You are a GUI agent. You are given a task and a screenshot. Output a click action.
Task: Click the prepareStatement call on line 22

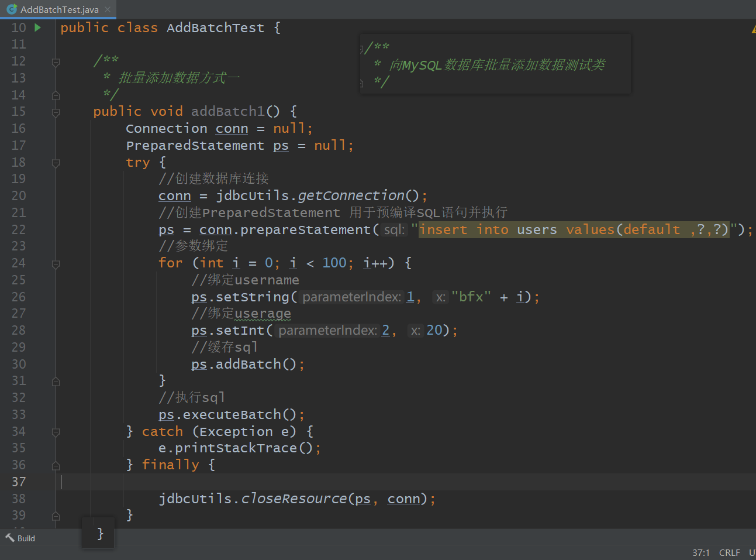tap(306, 230)
